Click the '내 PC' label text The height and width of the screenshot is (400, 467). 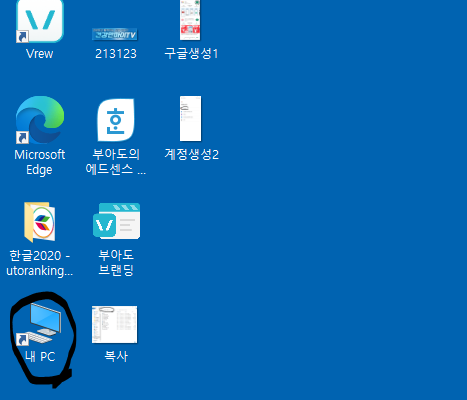[40, 357]
